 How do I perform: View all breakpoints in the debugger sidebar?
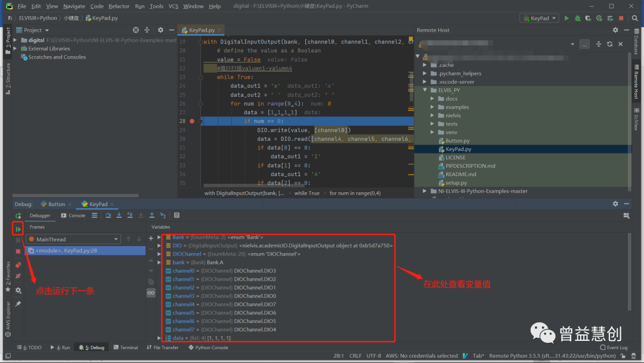click(18, 265)
